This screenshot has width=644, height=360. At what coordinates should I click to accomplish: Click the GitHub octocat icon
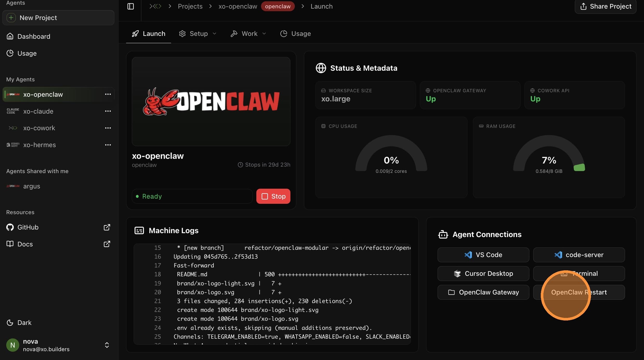(x=10, y=227)
